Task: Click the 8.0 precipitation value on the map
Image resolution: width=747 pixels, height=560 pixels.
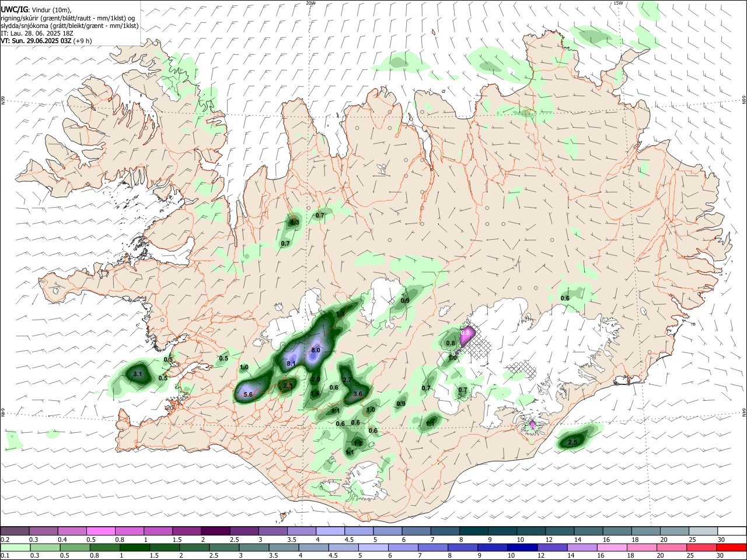Action: (316, 350)
